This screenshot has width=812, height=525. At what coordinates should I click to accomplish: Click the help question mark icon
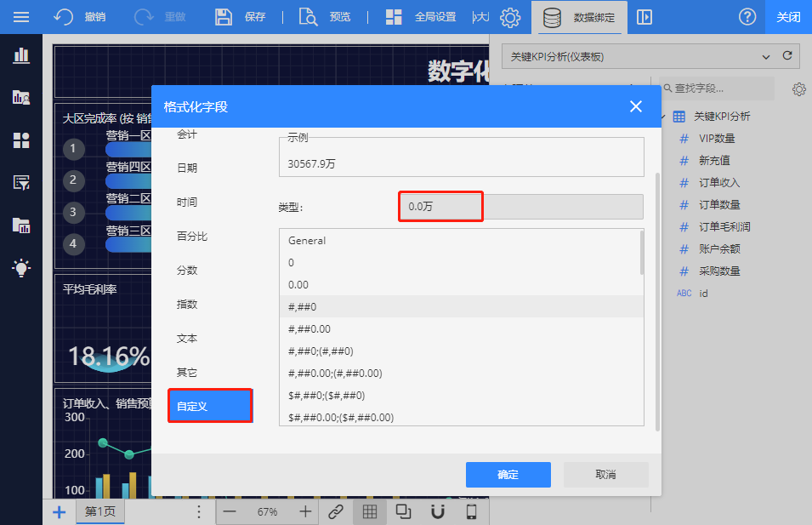tap(747, 17)
